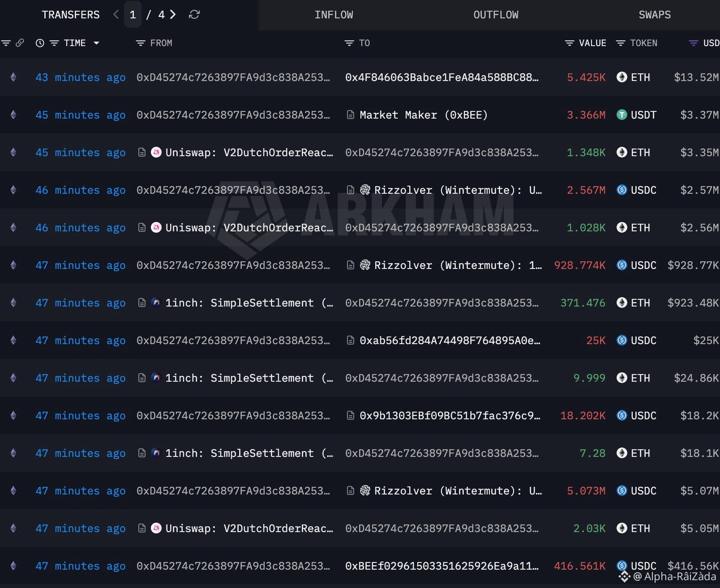Select the USD amount $13.52M
Screen dimensions: 720x588
pyautogui.click(x=696, y=77)
